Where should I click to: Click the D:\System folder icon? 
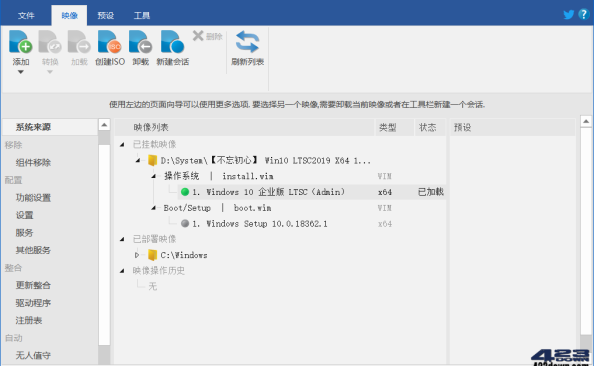[x=152, y=160]
